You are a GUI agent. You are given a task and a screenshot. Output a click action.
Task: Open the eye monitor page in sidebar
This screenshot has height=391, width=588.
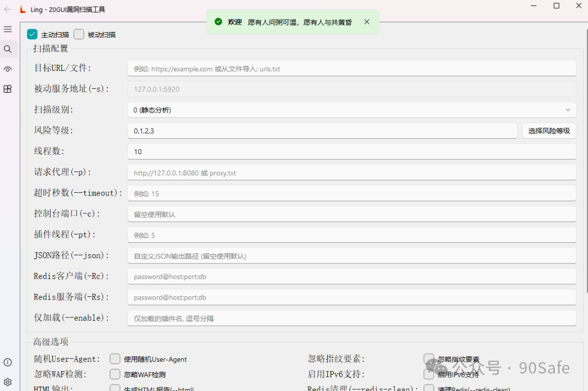coord(8,69)
